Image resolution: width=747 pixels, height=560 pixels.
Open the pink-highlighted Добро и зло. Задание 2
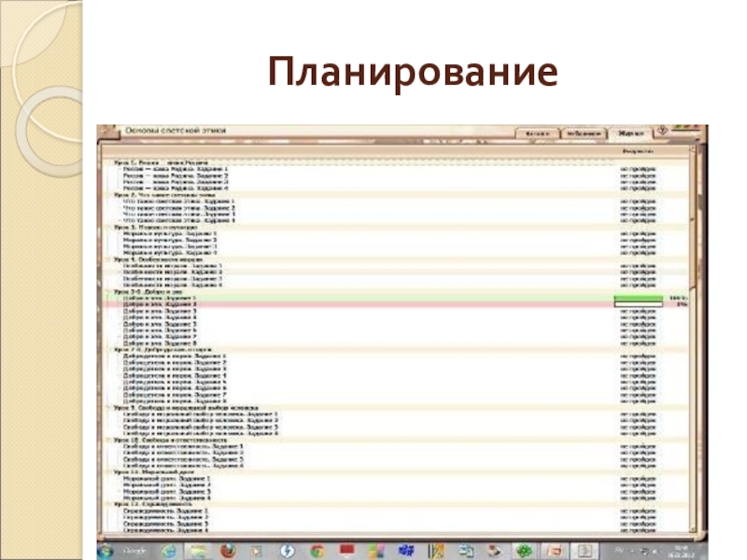pos(160,304)
